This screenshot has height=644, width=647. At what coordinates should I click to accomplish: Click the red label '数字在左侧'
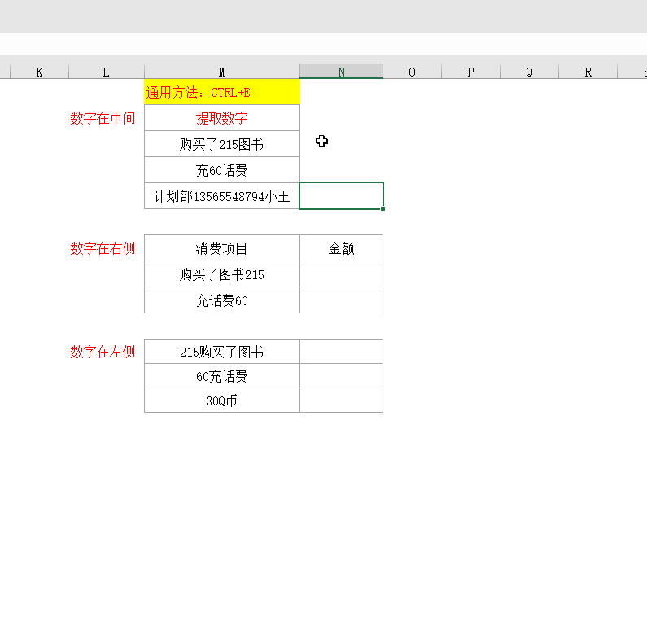coord(103,352)
